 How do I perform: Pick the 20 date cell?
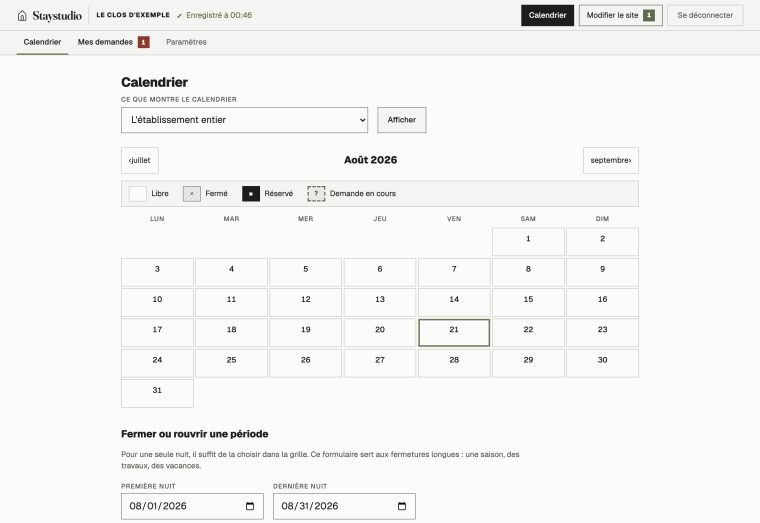click(x=380, y=333)
